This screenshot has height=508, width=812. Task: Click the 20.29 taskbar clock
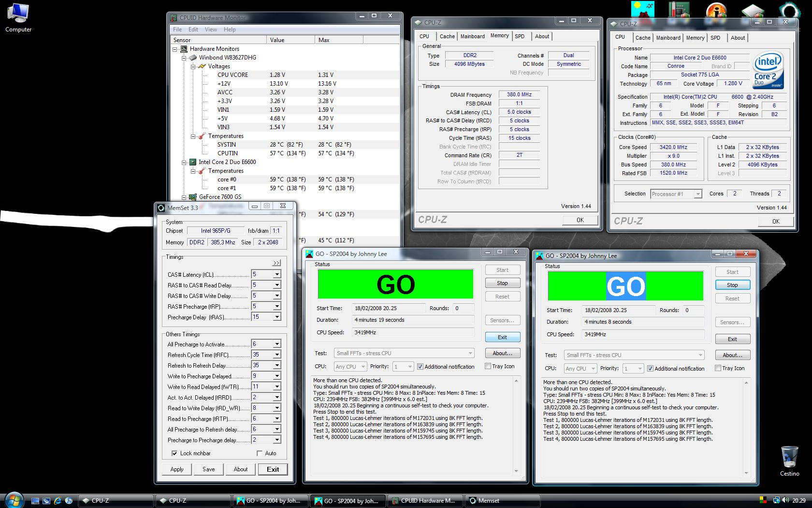point(799,501)
